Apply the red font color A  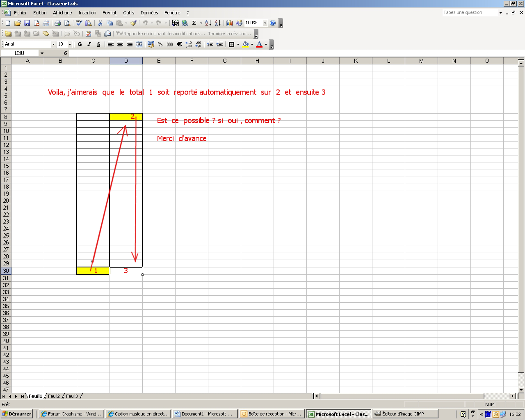(x=259, y=44)
